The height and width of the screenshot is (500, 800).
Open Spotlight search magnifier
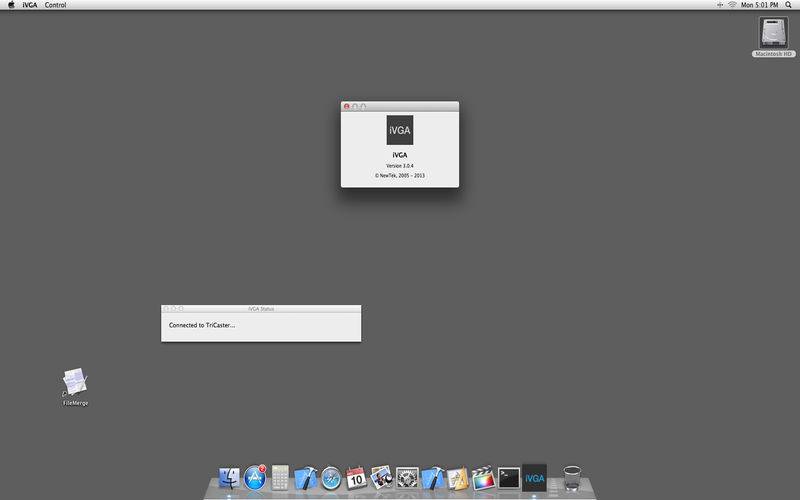pos(788,5)
